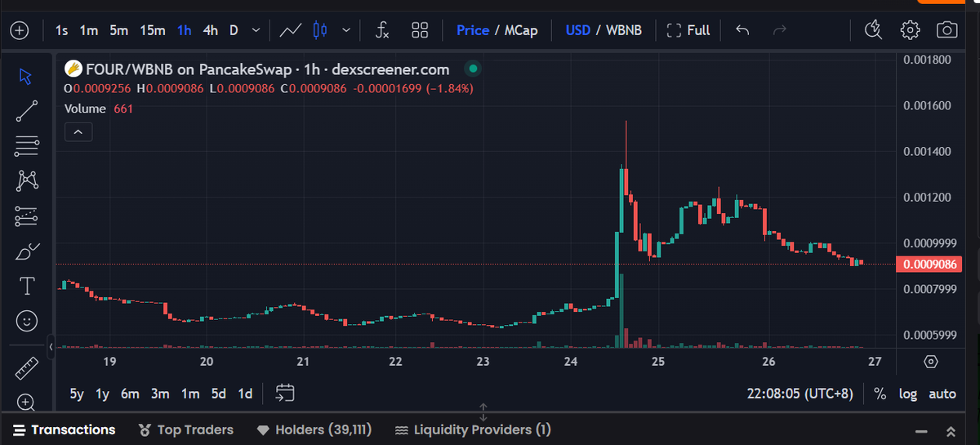The width and height of the screenshot is (980, 445).
Task: Toggle MCap display mode
Action: (x=521, y=30)
